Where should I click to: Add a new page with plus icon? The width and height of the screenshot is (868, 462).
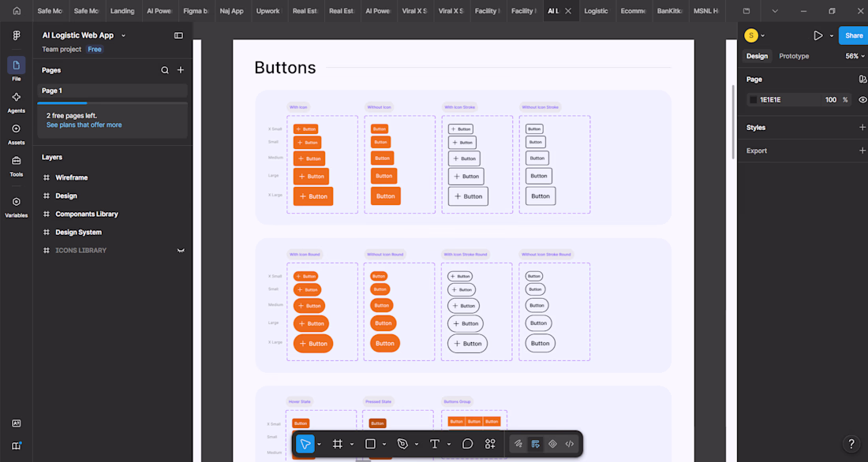tap(181, 70)
